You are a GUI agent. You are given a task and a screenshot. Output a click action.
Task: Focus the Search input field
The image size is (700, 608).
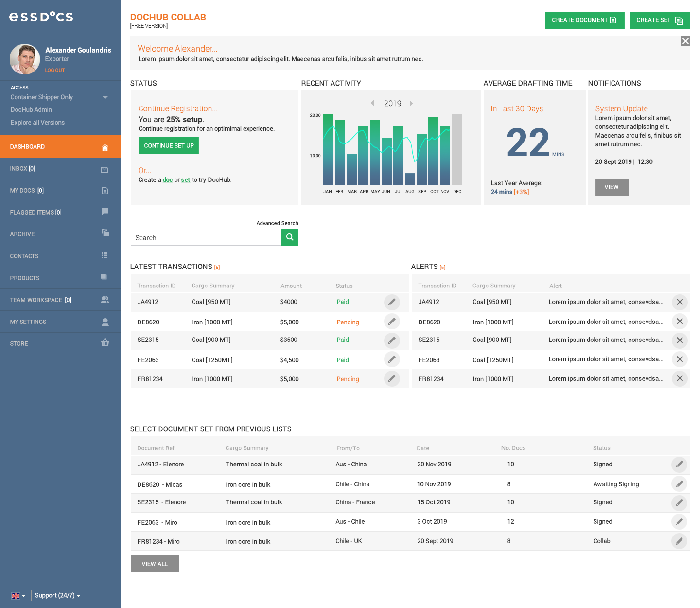click(206, 237)
